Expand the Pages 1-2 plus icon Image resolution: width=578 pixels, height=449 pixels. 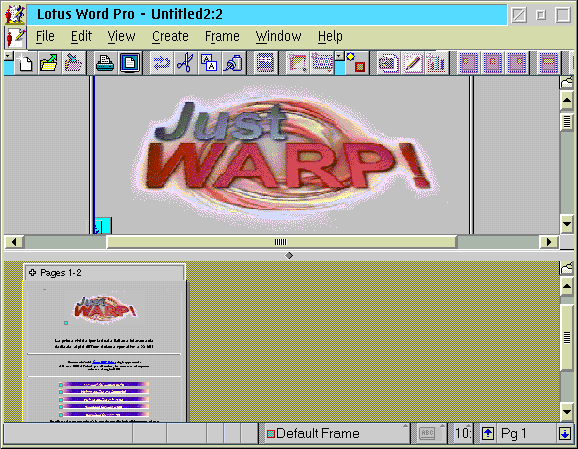point(33,272)
